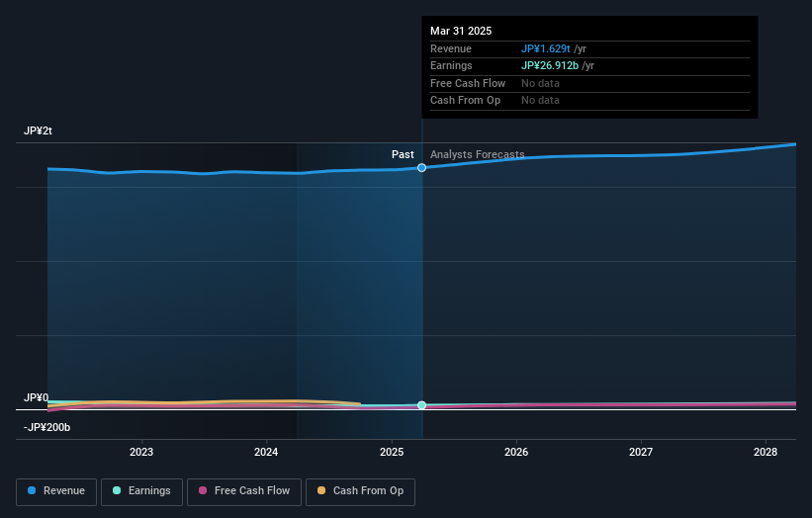This screenshot has width=812, height=518.
Task: Click the Analysts Forecasts label
Action: (477, 154)
